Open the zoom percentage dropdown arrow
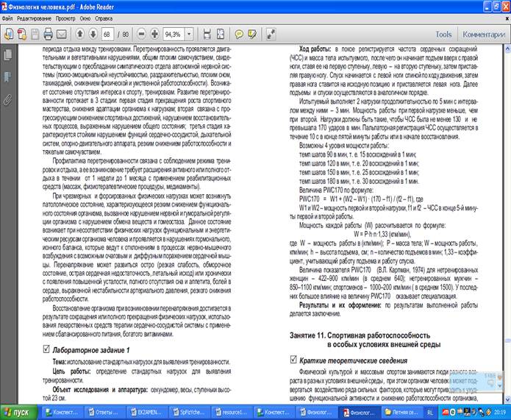Viewport: 511px width, 420px height. click(189, 34)
